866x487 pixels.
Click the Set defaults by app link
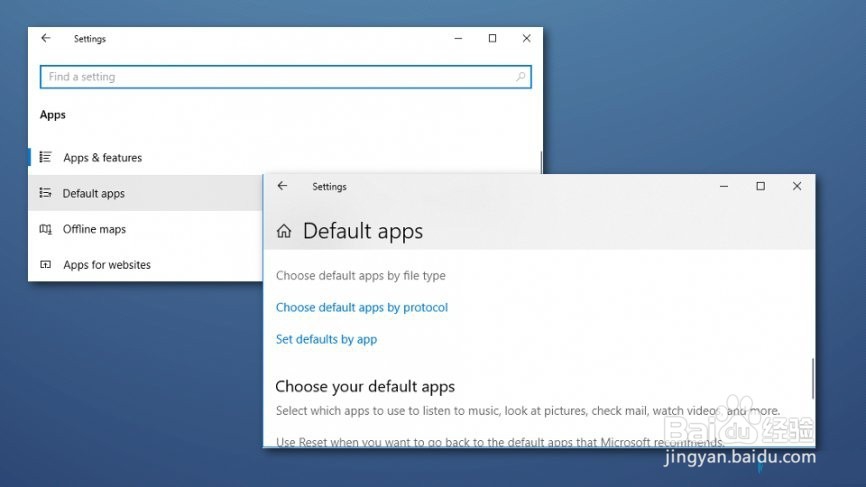pyautogui.click(x=326, y=339)
